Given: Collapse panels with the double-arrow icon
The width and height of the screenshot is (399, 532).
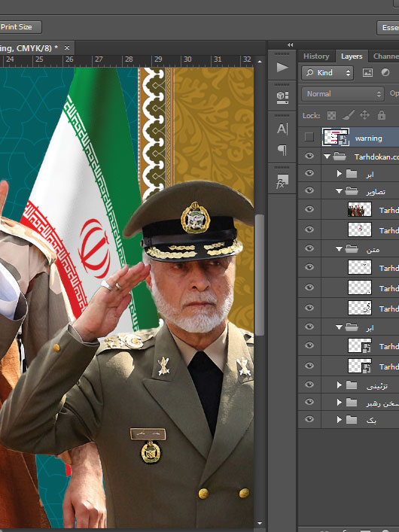Looking at the screenshot, I should (290, 45).
